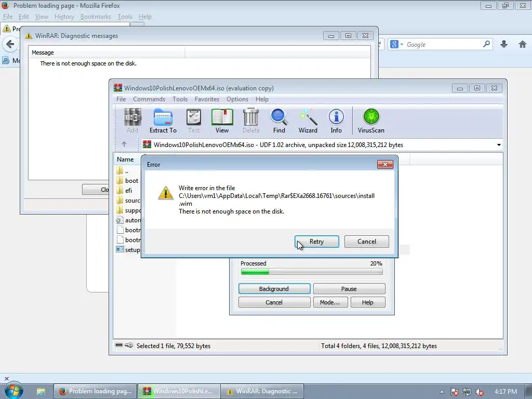The image size is (532, 399).
Task: Click the 4:17 PM system clock
Action: [x=506, y=392]
